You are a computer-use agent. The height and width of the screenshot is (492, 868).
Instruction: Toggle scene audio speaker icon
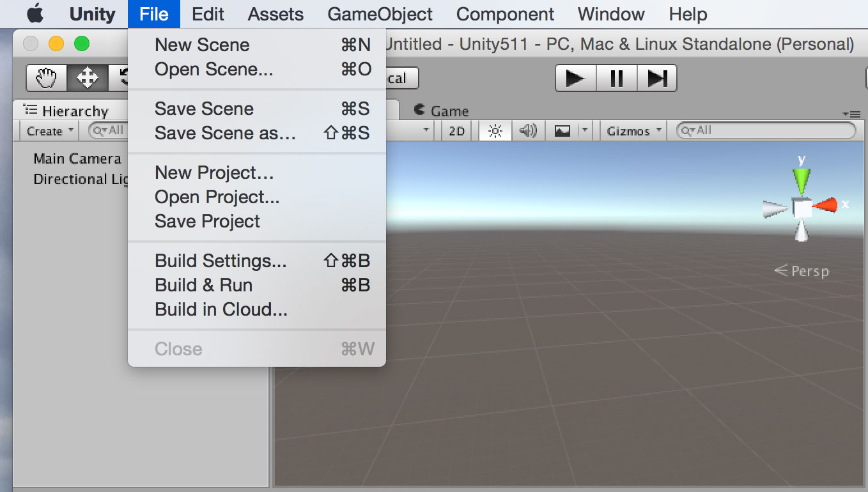[528, 131]
